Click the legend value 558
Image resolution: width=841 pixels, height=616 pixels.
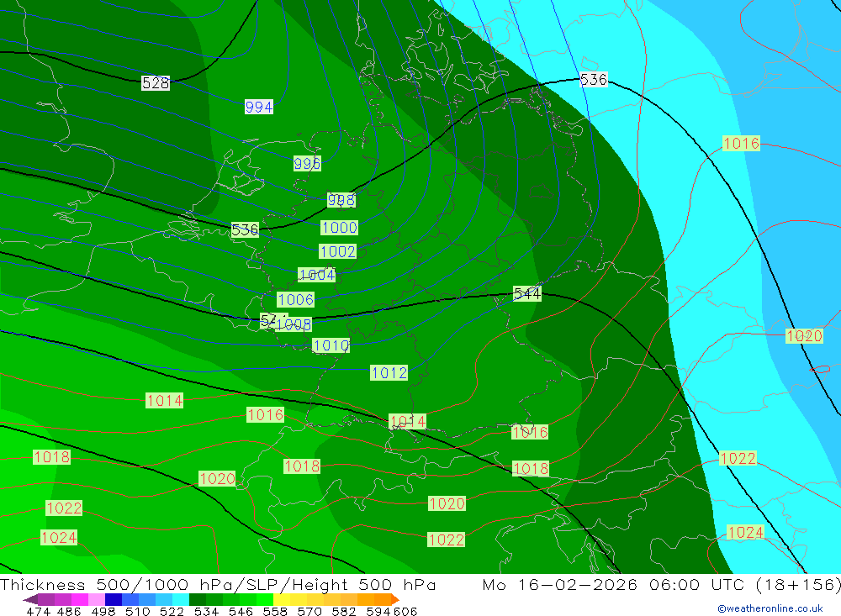point(275,612)
